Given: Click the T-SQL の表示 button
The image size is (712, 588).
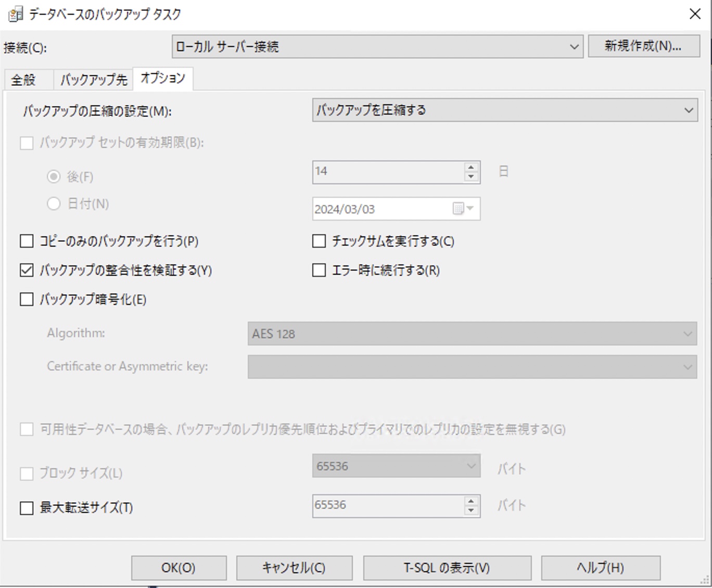Looking at the screenshot, I should tap(447, 568).
